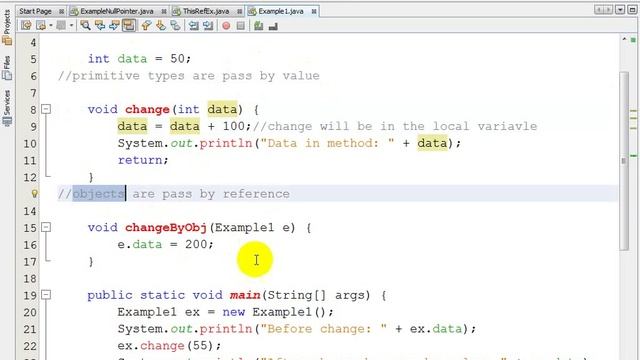Open the Services side panel
Image resolution: width=640 pixels, height=360 pixels.
tap(7, 108)
